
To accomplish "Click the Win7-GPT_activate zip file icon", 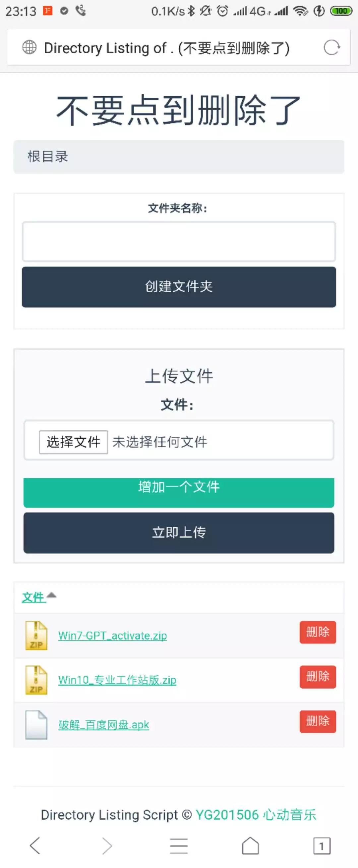I will click(x=36, y=636).
